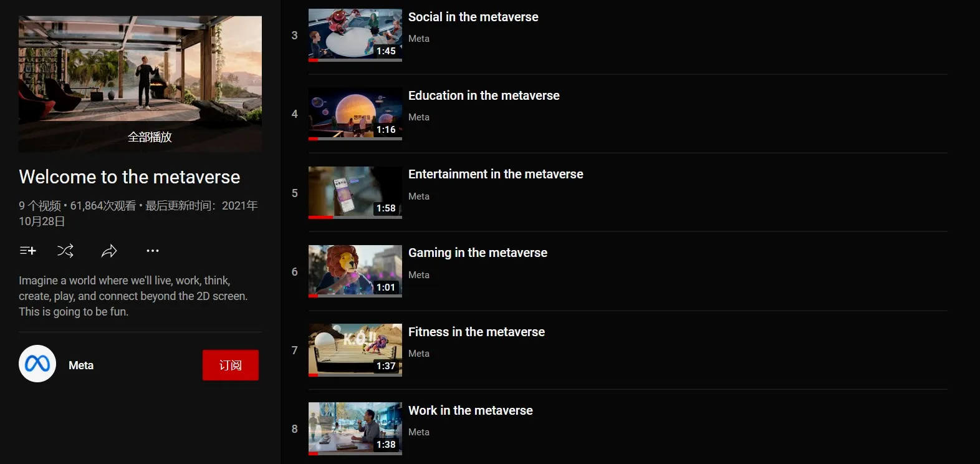
Task: Open Social in the metaverse video title
Action: [473, 17]
